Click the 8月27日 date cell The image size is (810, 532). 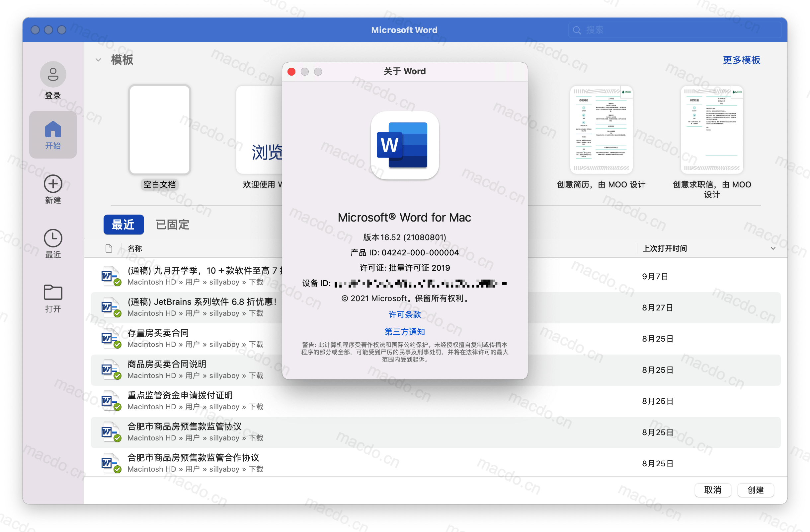tap(657, 308)
